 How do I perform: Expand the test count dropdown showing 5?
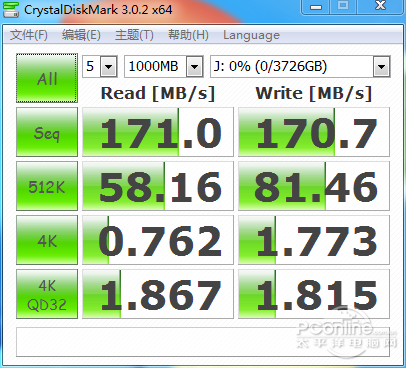point(108,67)
